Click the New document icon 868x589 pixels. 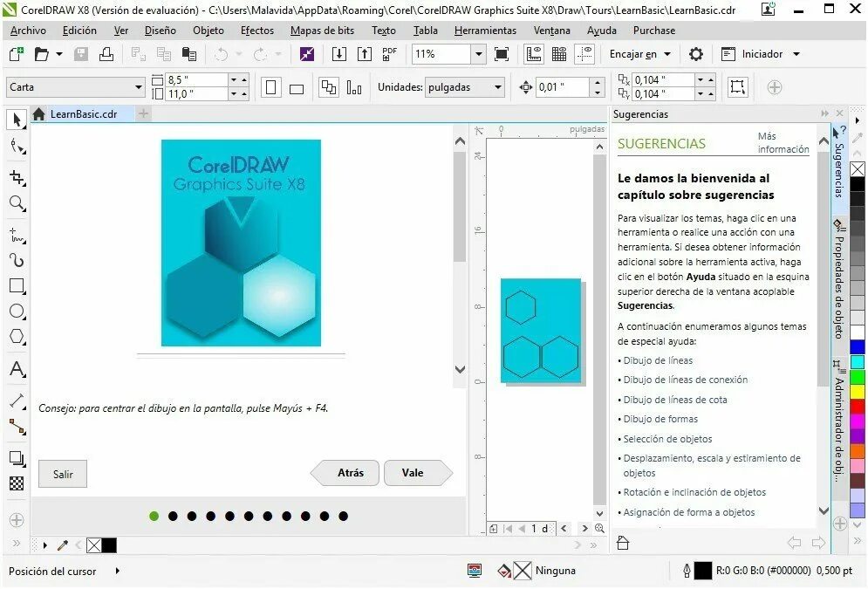17,54
